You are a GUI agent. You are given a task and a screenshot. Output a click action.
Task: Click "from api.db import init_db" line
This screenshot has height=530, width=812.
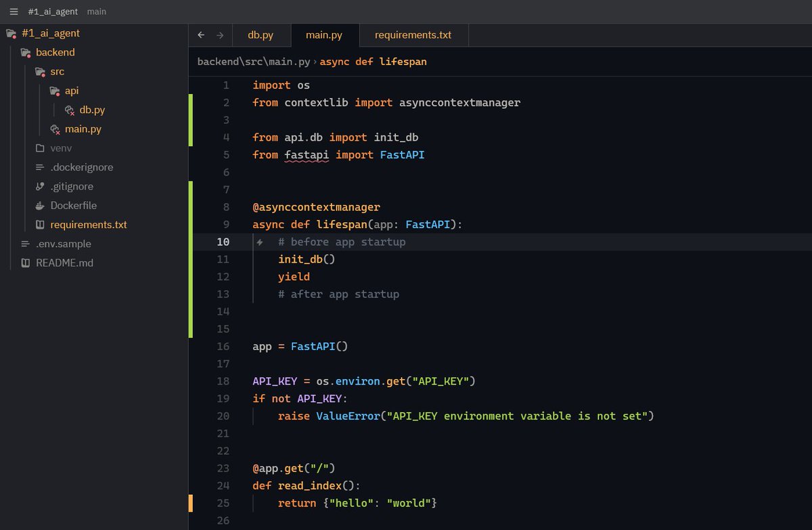pyautogui.click(x=336, y=137)
